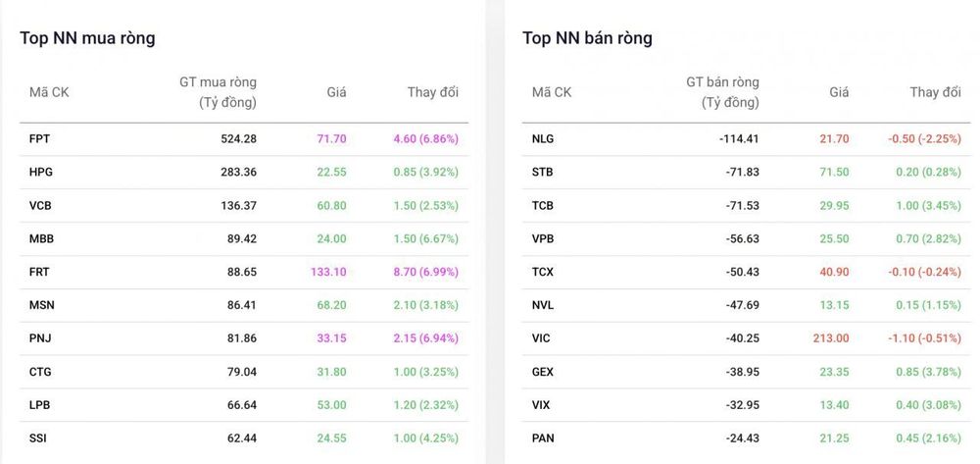Image resolution: width=980 pixels, height=464 pixels.
Task: Sort by 'GT mua ròng' column header
Action: click(x=219, y=92)
